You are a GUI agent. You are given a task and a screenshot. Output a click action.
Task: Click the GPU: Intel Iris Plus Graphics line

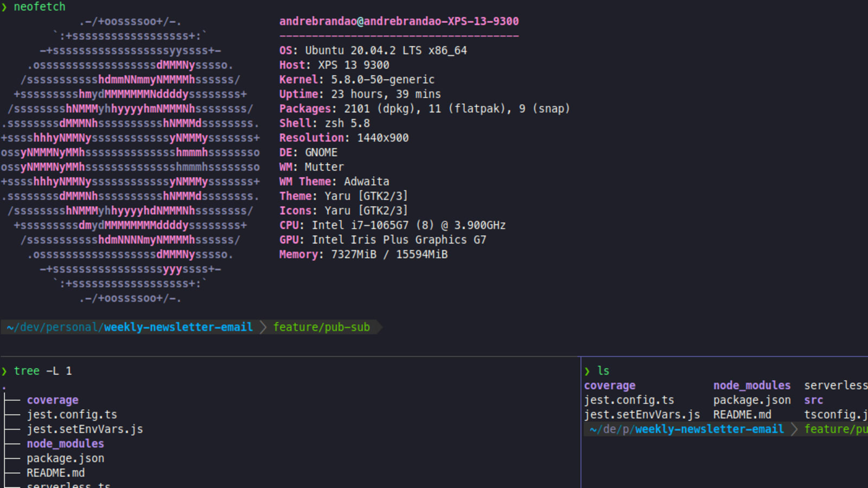(382, 240)
